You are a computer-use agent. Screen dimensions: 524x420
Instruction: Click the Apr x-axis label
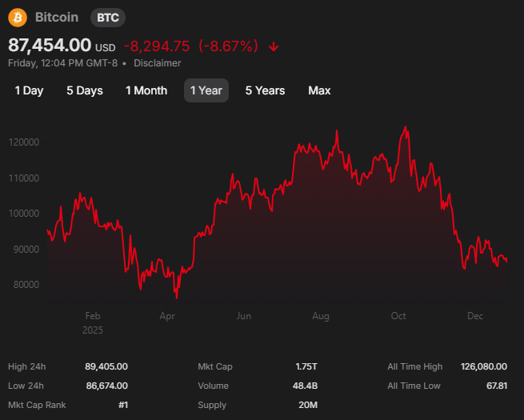point(167,316)
